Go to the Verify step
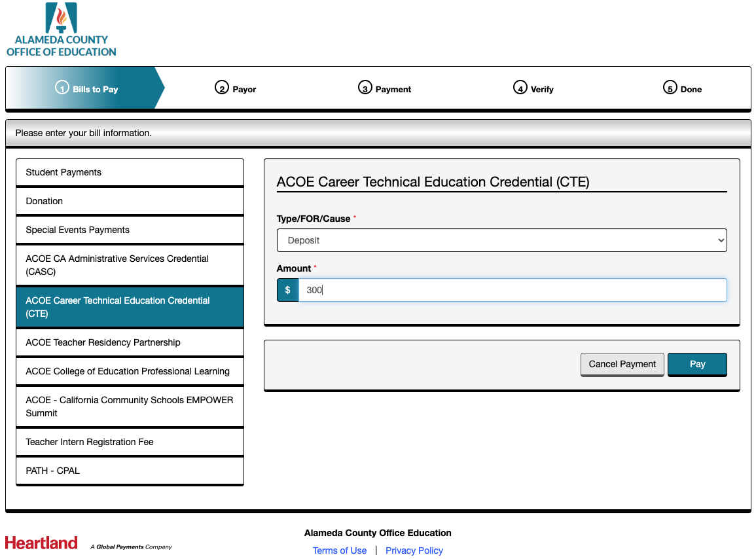The image size is (756, 559). click(x=533, y=89)
